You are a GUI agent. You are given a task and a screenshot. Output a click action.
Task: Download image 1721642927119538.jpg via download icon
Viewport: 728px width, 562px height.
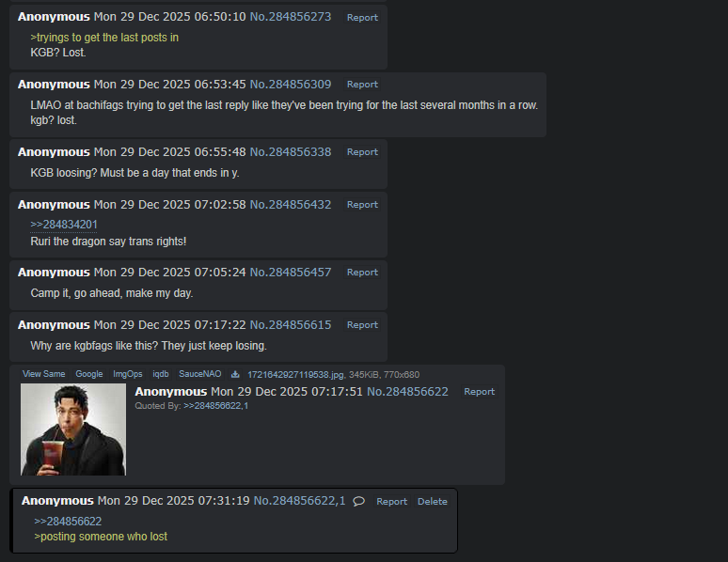[235, 374]
